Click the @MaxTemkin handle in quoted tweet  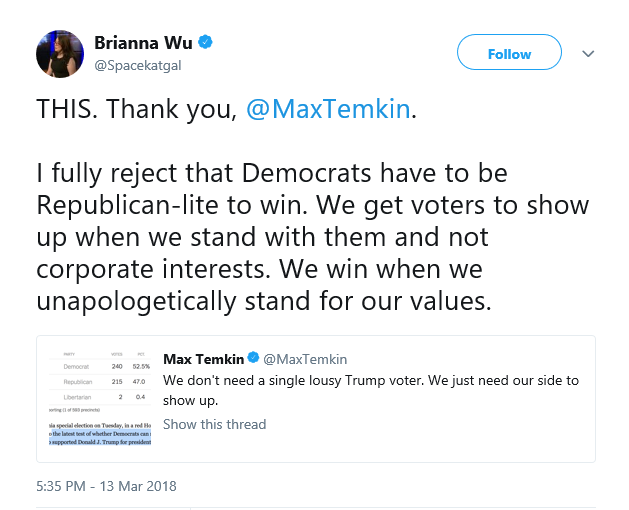click(x=305, y=359)
